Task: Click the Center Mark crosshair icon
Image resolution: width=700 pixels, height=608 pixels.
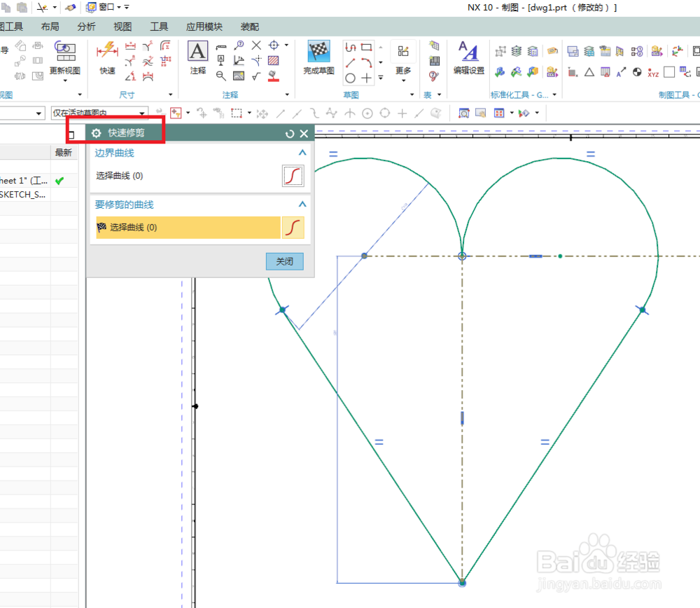Action: click(274, 46)
